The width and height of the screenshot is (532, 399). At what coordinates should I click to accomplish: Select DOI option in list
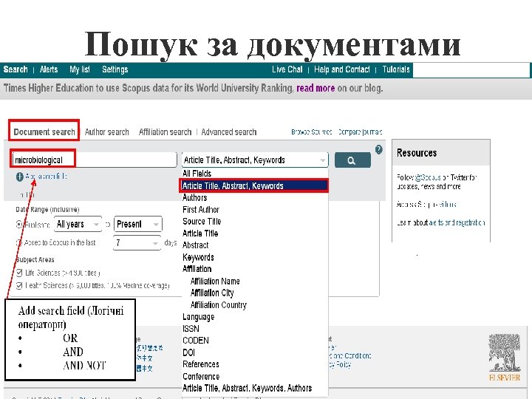coord(188,352)
